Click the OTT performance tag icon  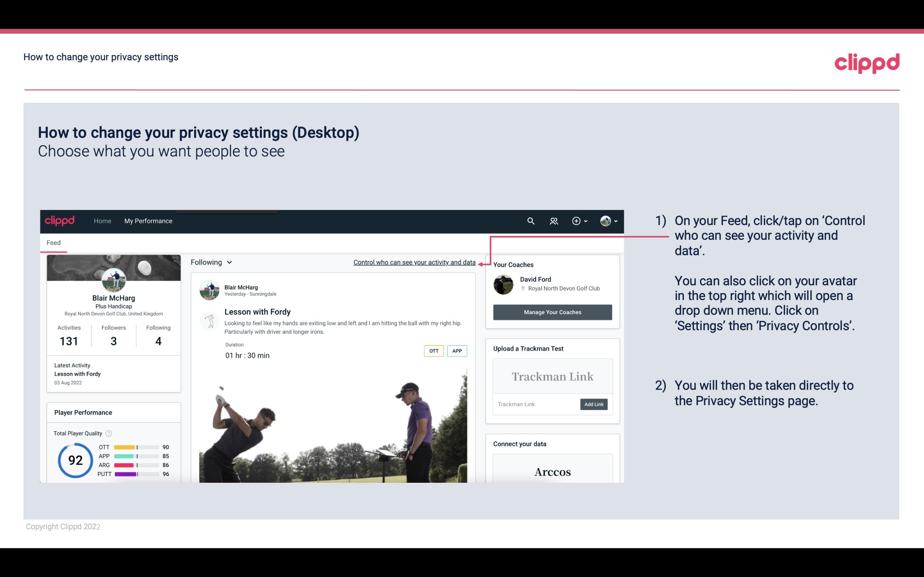tap(433, 351)
